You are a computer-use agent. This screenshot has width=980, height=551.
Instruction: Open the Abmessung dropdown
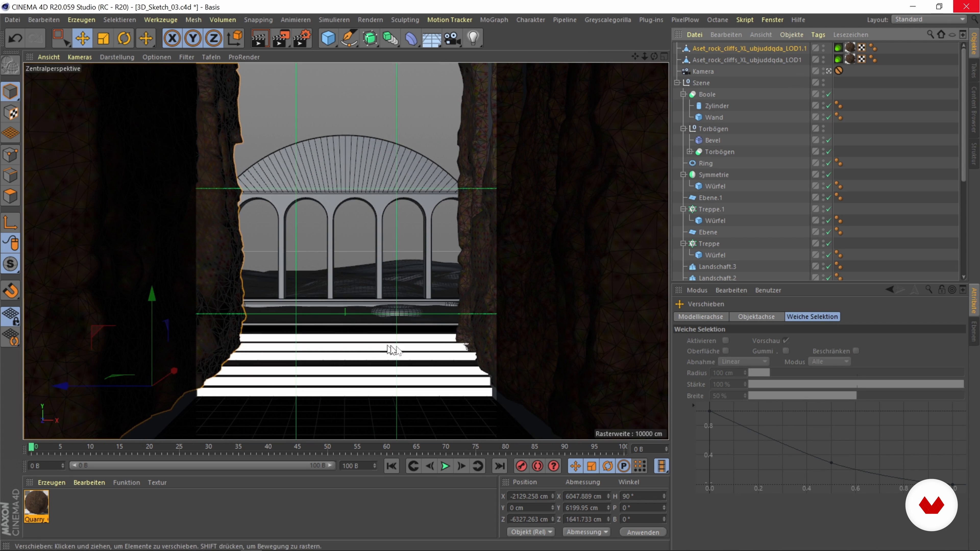pyautogui.click(x=587, y=532)
